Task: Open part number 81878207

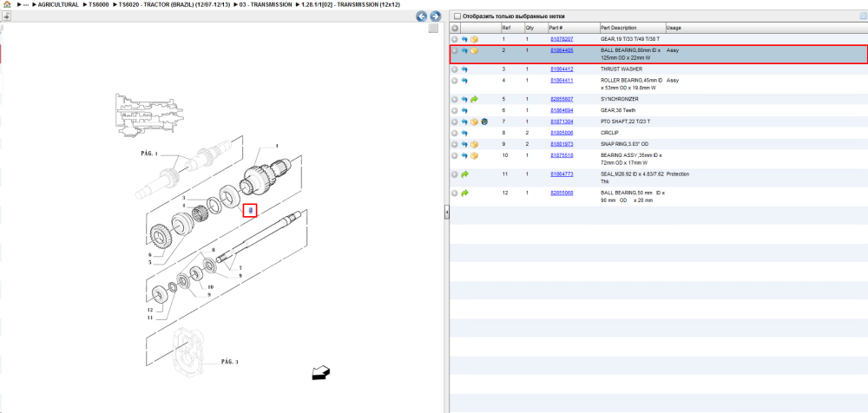Action: pos(562,39)
